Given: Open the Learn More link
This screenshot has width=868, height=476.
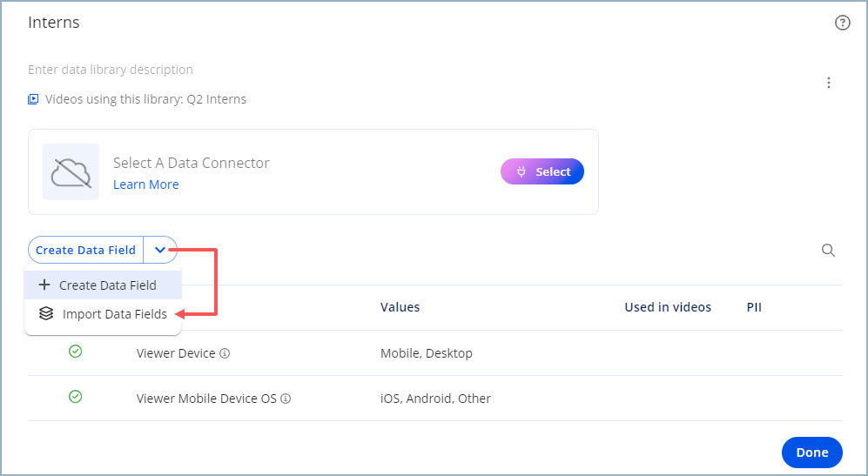Looking at the screenshot, I should coord(145,184).
